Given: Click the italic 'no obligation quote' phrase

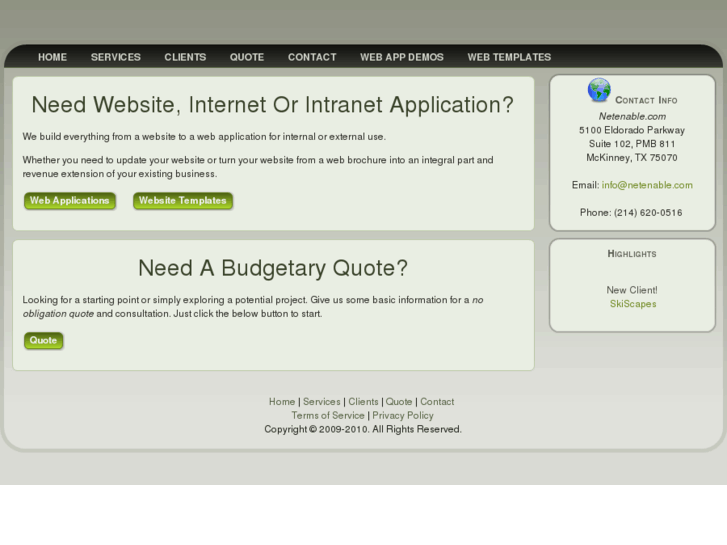Looking at the screenshot, I should point(253,307).
